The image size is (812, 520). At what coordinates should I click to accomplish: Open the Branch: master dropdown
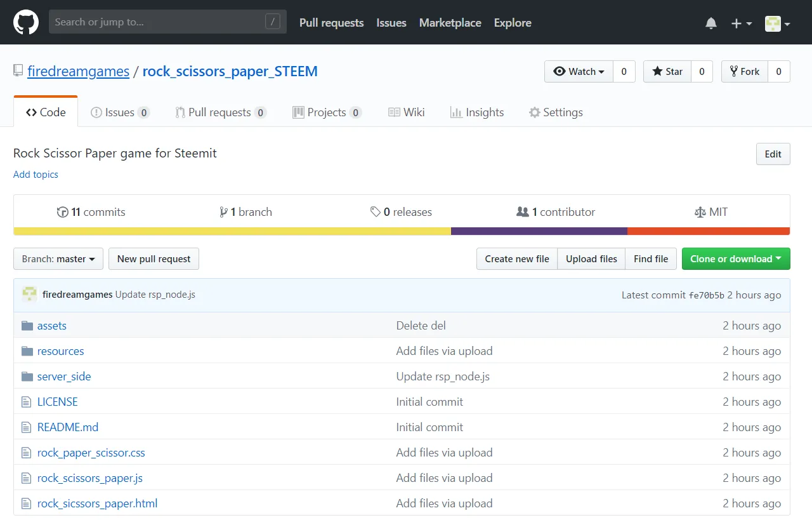pos(58,259)
